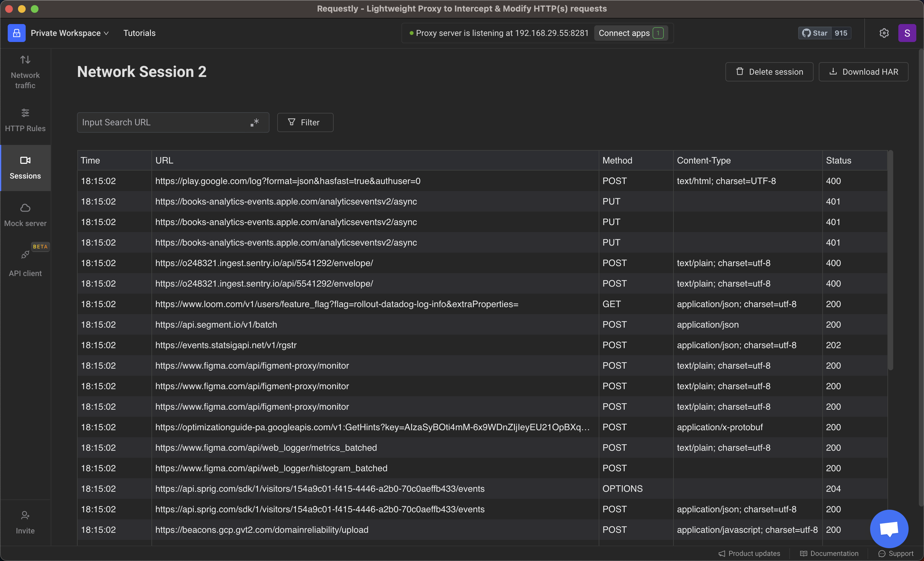Open the blue chat support bubble
Screen dimensions: 924x561
(889, 529)
